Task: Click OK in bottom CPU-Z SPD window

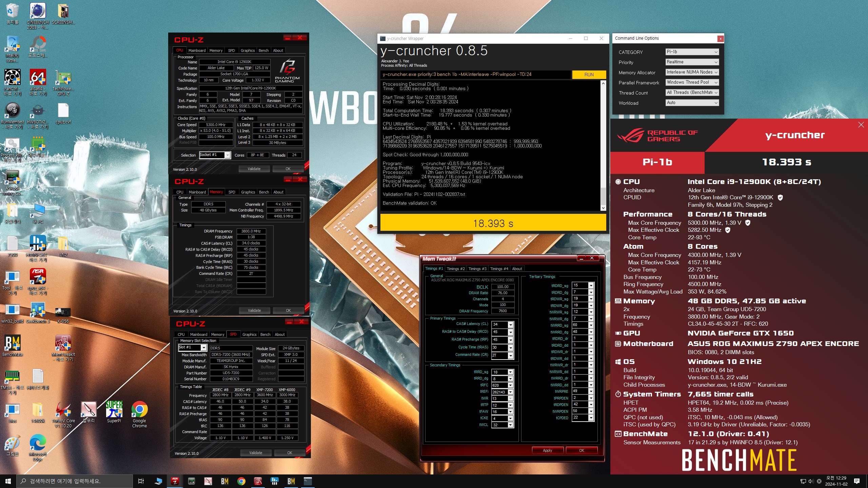Action: pos(290,453)
